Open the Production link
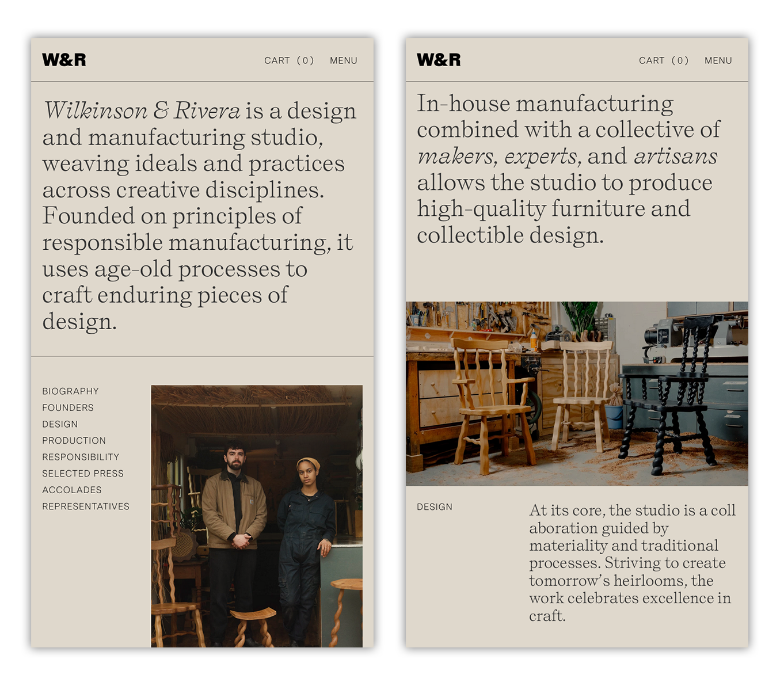Image resolution: width=784 pixels, height=686 pixels. point(74,441)
